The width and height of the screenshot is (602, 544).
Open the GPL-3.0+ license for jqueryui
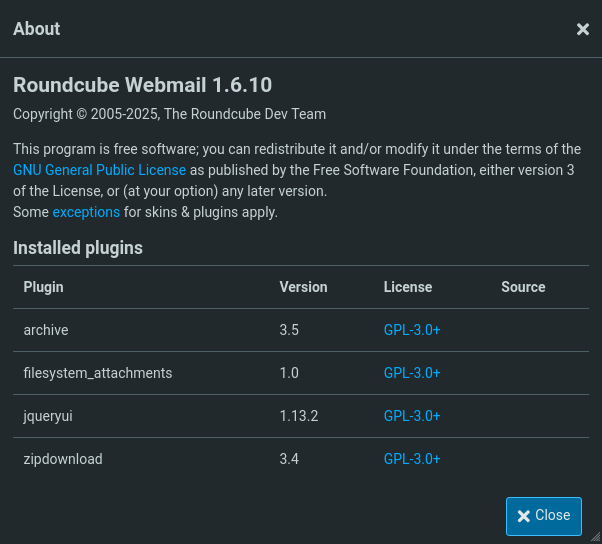(x=411, y=416)
